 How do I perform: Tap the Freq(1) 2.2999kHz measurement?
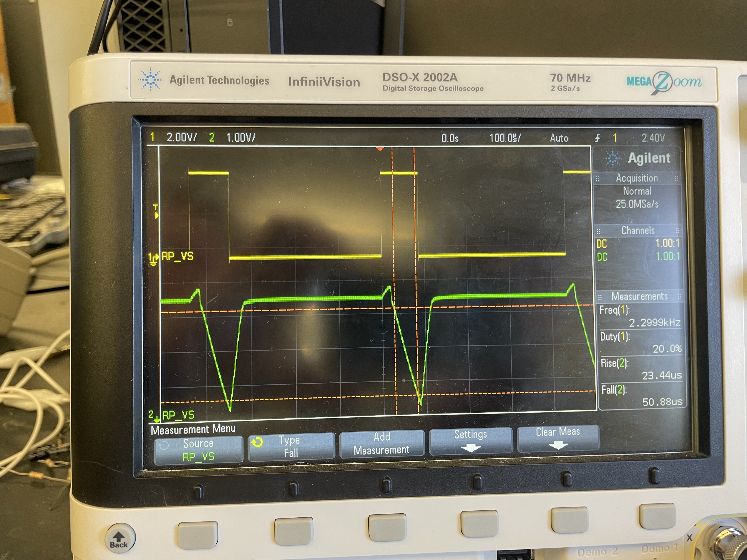pos(640,316)
